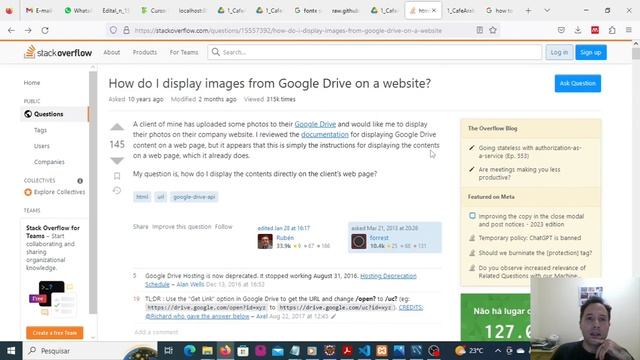Click Create a free Team button
This screenshot has height=360, width=640.
[x=55, y=333]
